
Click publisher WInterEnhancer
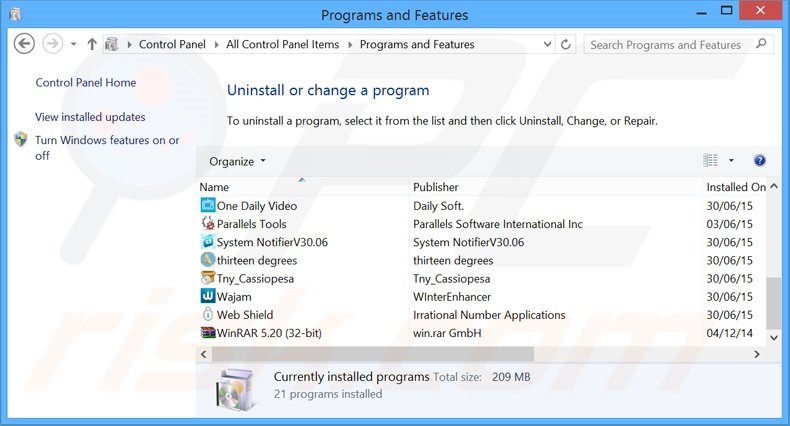[x=451, y=297]
